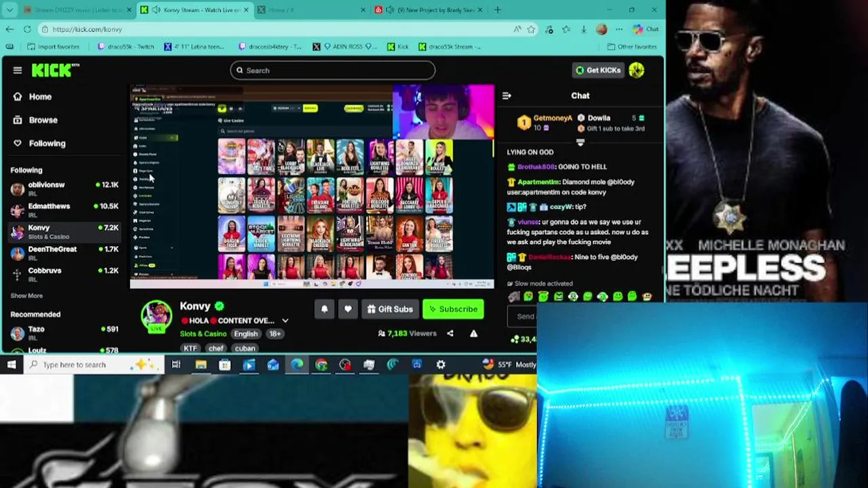Click the Slots & Casino category link
Viewport: 868px width, 488px height.
[203, 333]
